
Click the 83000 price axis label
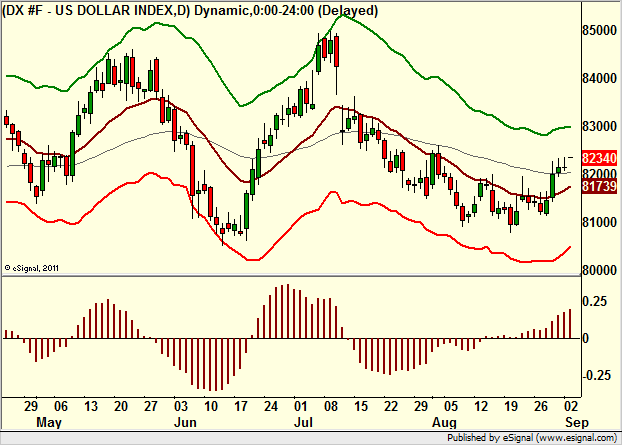[599, 126]
